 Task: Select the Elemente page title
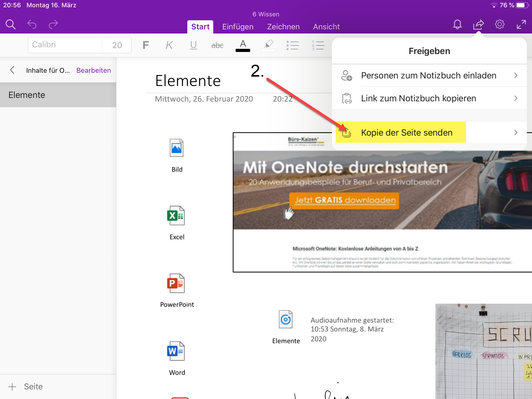coord(188,81)
